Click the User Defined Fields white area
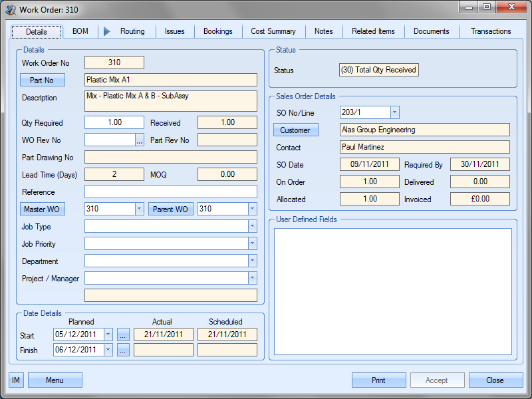532x399 pixels. click(393, 291)
